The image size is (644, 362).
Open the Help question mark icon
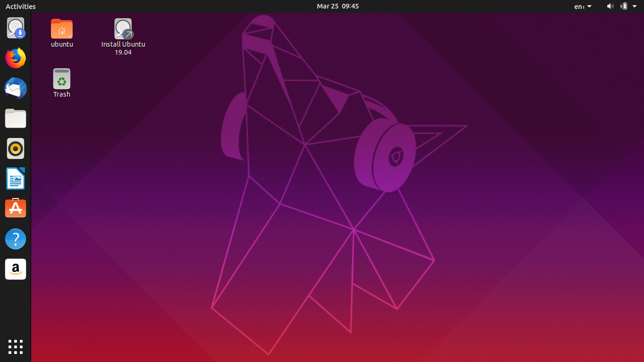tap(16, 239)
